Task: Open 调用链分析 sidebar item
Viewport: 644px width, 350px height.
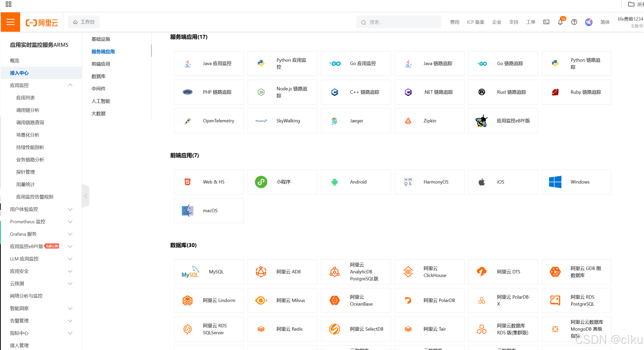Action: click(x=28, y=110)
